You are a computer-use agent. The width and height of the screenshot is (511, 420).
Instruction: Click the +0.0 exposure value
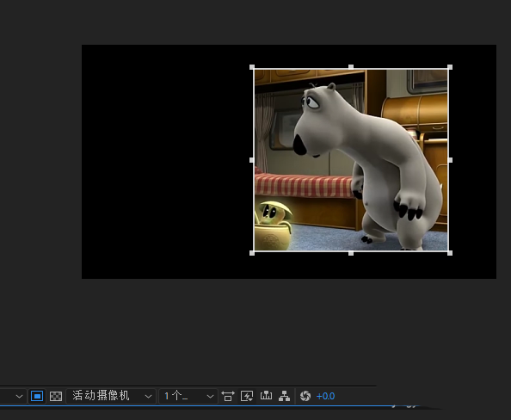point(325,396)
